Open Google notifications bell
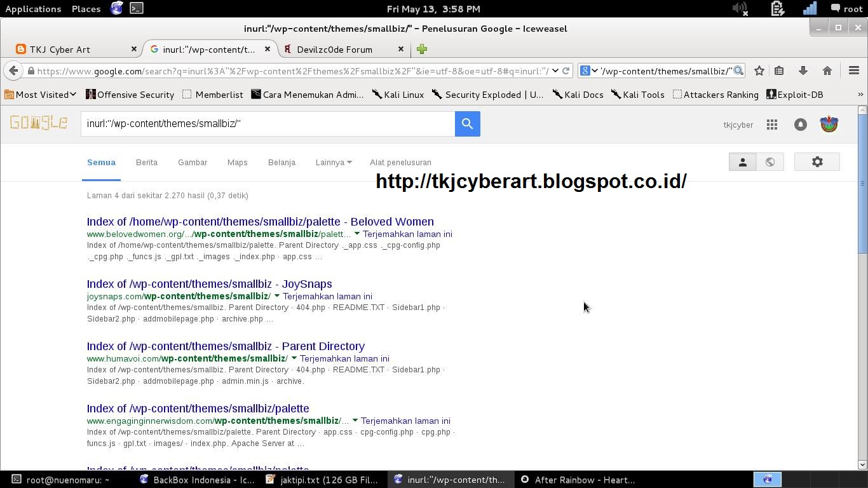 click(x=801, y=125)
